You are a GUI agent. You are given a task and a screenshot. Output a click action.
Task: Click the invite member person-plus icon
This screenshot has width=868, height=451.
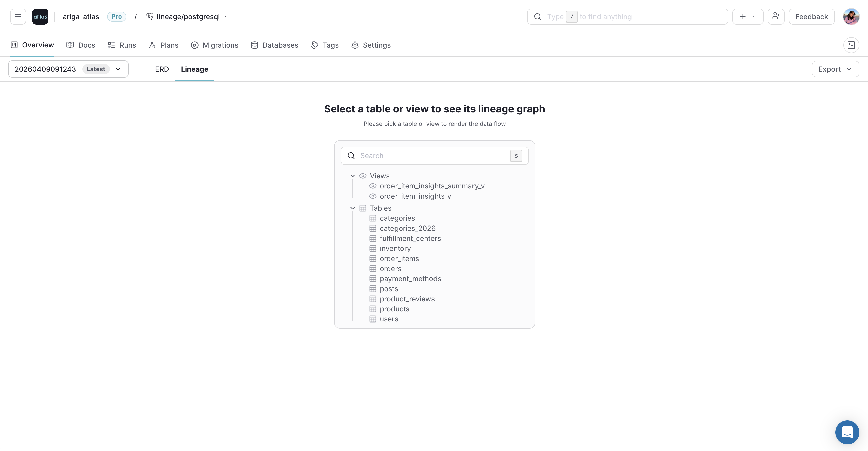[776, 16]
